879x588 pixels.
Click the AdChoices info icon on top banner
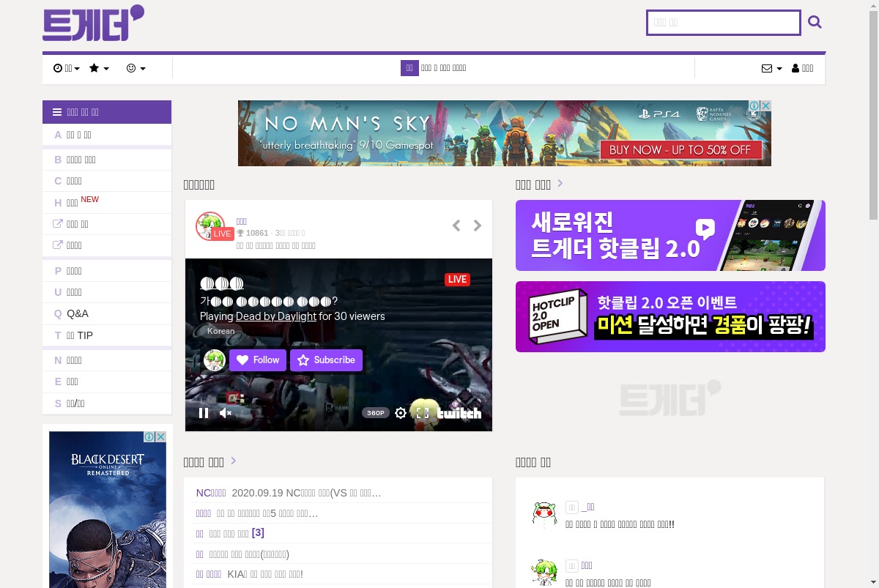tap(753, 106)
